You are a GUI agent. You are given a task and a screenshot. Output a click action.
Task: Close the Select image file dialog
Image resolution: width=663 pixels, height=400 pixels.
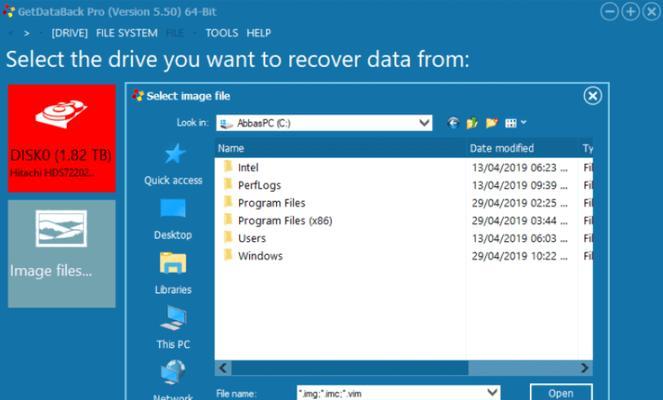592,96
